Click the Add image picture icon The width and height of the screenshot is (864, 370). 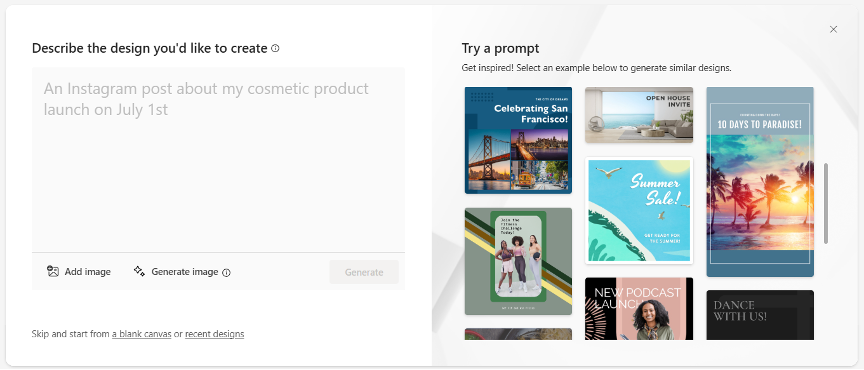(x=53, y=271)
